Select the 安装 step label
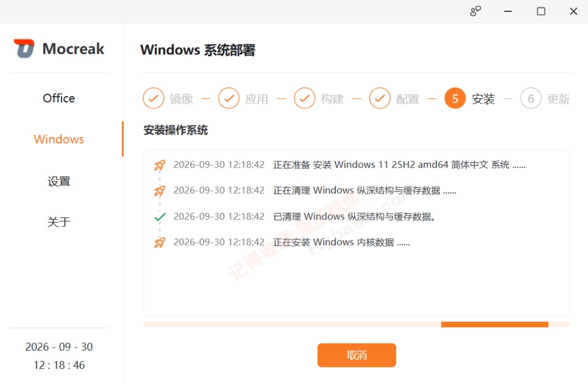This screenshot has height=385, width=588. [483, 99]
